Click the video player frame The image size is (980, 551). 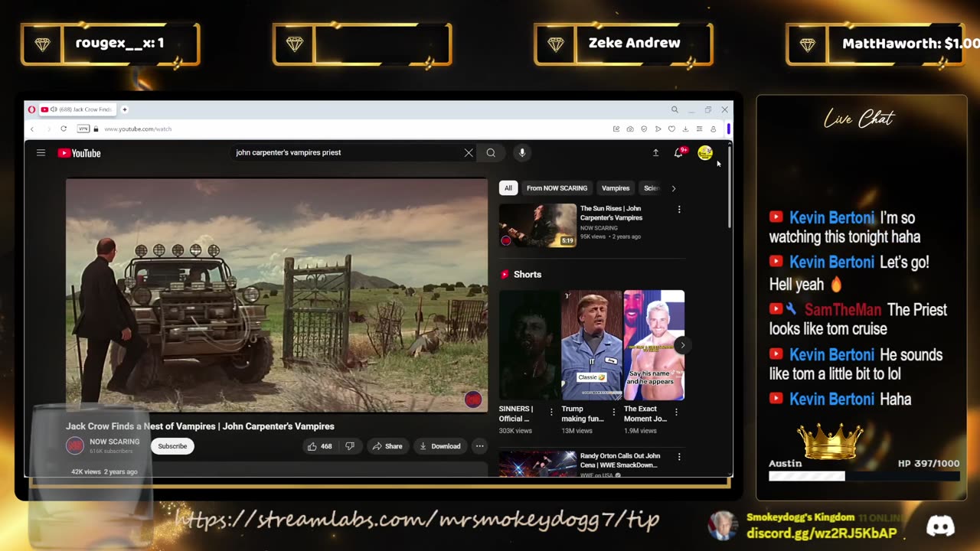[276, 295]
